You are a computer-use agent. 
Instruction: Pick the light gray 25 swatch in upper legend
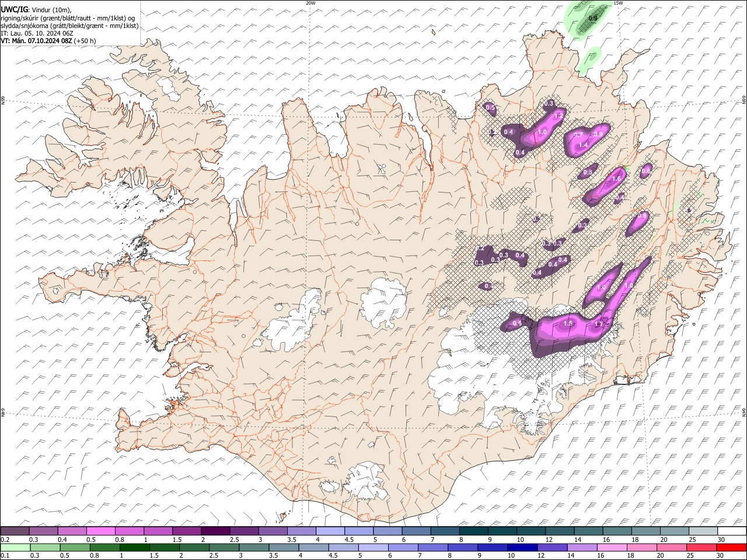[703, 531]
